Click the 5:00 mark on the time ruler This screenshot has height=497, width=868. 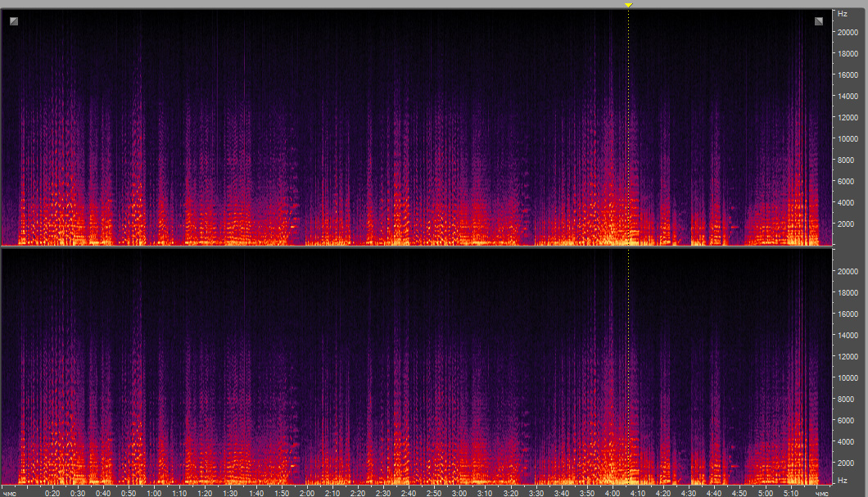tap(765, 493)
